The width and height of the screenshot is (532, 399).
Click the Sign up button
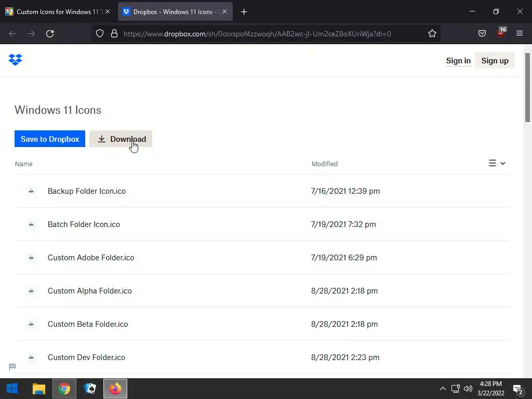point(495,61)
